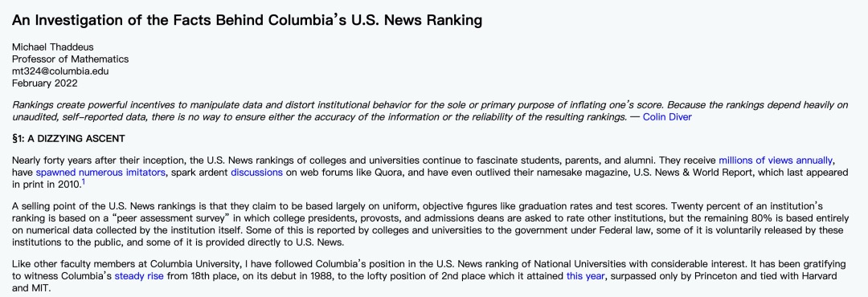This screenshot has height=297, width=868.
Task: Open the 'steady rise' link
Action: coord(139,276)
